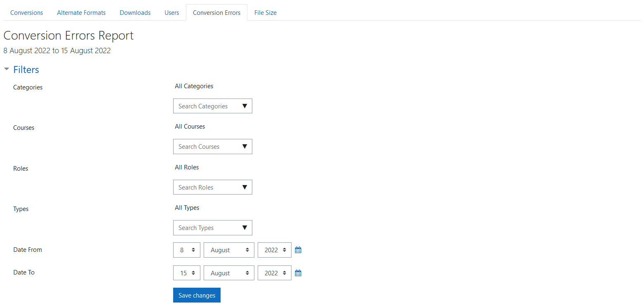This screenshot has width=644, height=305.
Task: Click the Date From label
Action: (x=28, y=250)
